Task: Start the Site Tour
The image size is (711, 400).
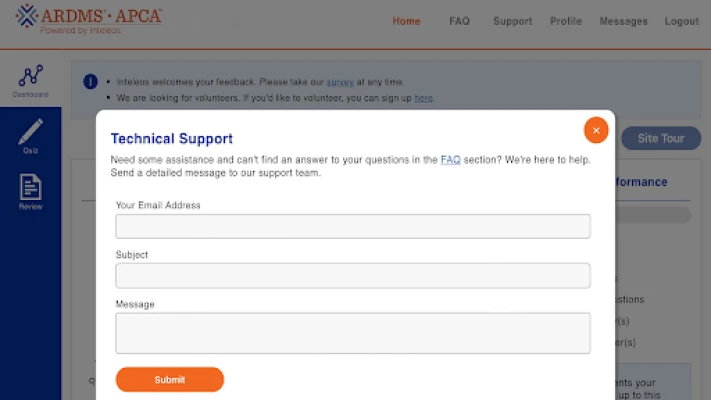Action: [660, 138]
